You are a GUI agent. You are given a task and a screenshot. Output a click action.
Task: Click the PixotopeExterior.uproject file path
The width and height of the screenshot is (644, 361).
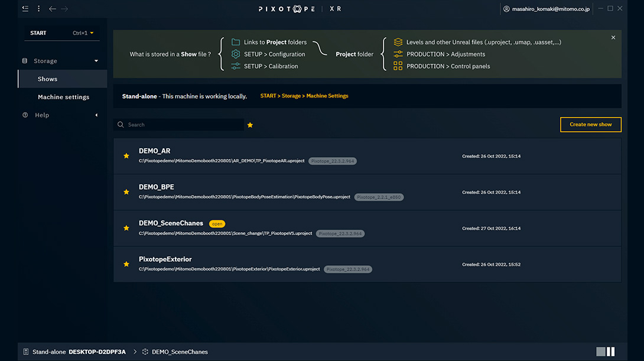[x=229, y=269]
